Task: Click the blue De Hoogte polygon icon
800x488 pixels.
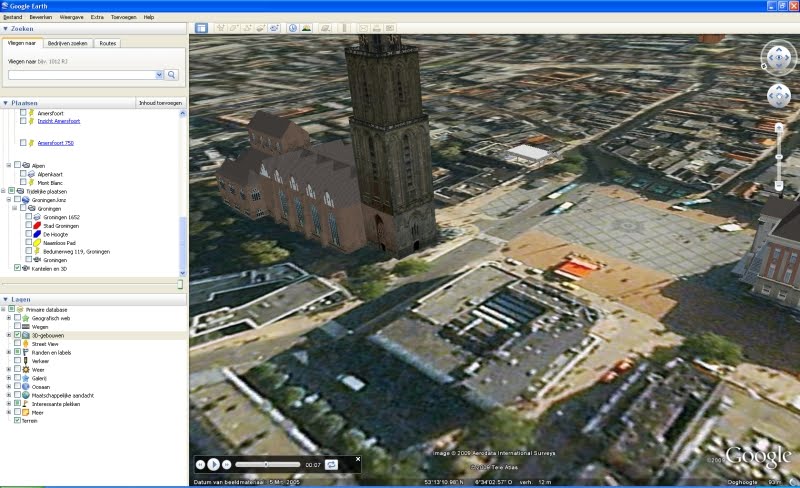Action: coord(37,234)
